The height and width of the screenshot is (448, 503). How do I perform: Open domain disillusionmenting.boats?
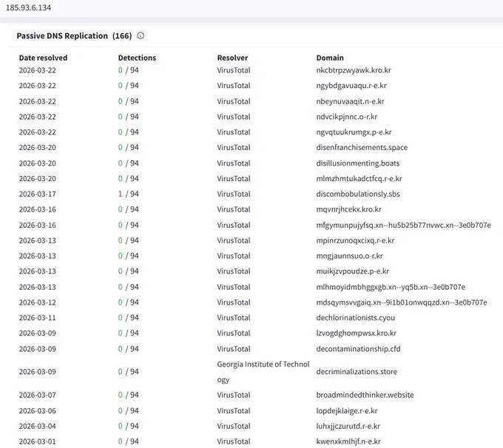(x=358, y=163)
